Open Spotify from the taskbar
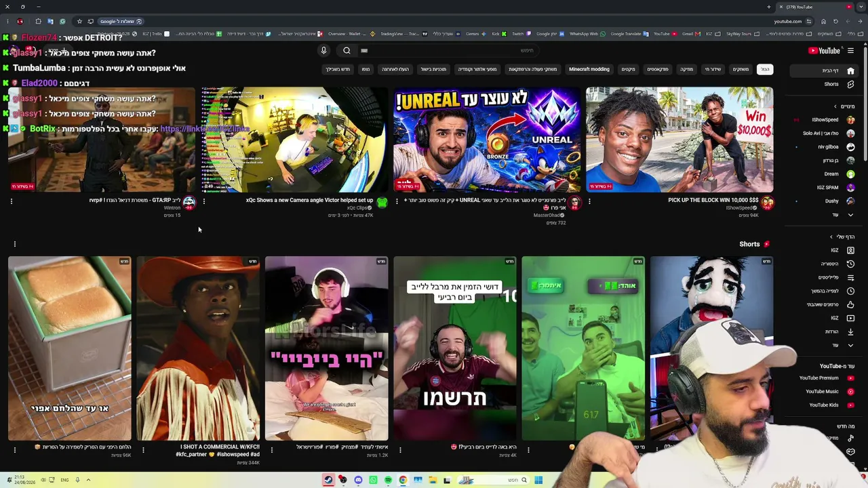 388,481
